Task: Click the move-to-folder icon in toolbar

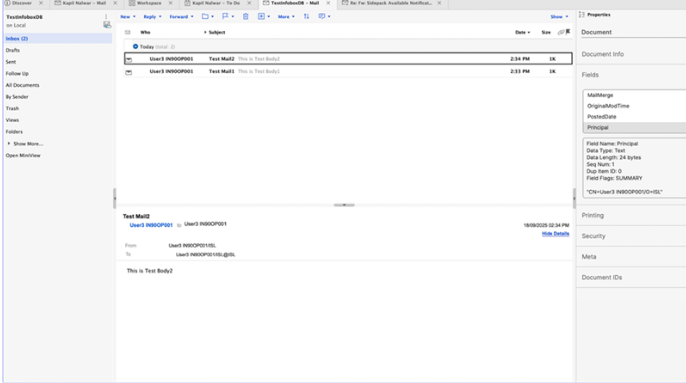Action: click(x=205, y=16)
